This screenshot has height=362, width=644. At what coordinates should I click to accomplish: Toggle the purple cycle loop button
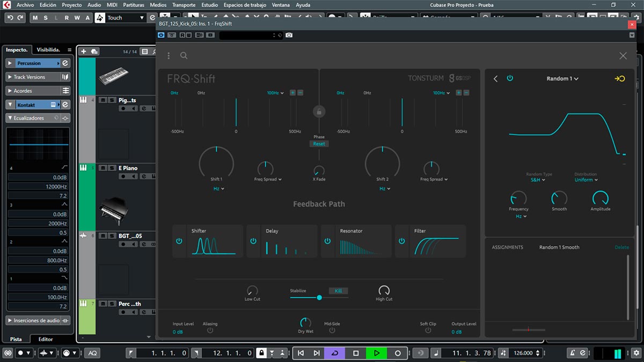pyautogui.click(x=335, y=353)
